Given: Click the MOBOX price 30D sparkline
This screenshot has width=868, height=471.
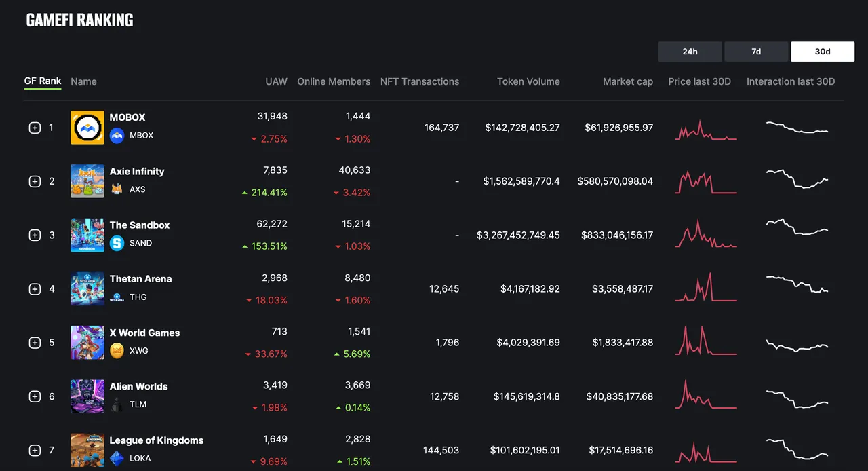Looking at the screenshot, I should point(706,130).
